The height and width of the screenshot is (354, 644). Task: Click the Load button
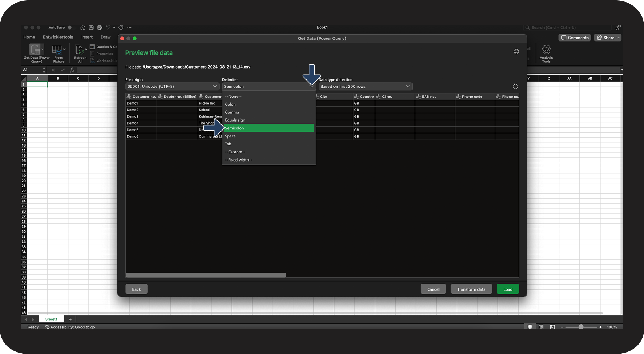(x=507, y=289)
